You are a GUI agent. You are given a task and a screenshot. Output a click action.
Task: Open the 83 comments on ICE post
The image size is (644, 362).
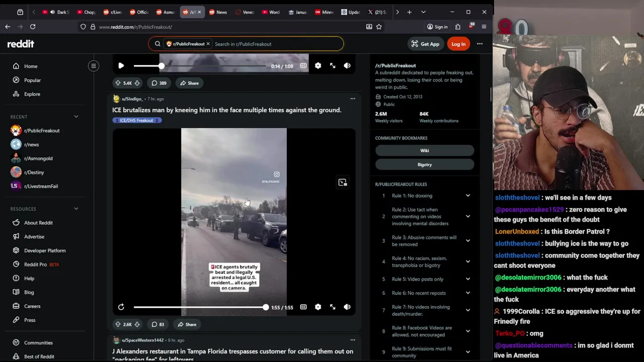tap(158, 324)
